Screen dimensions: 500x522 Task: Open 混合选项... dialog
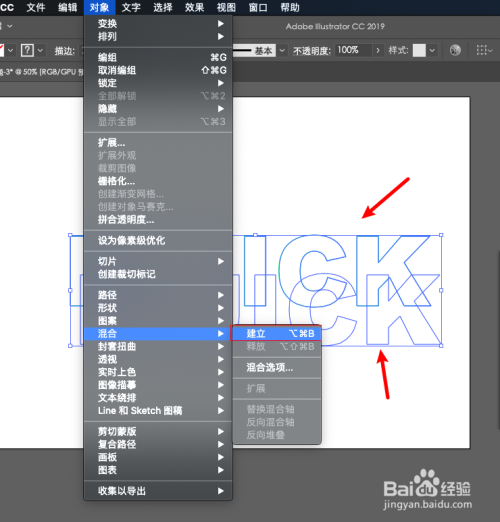277,368
